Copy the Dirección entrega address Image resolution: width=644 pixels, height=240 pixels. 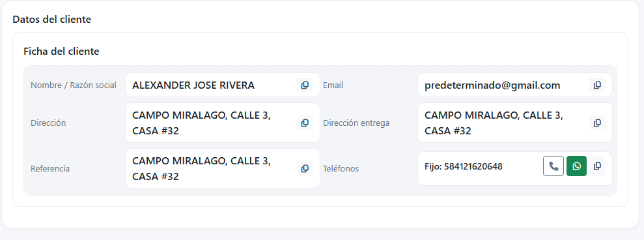point(597,123)
